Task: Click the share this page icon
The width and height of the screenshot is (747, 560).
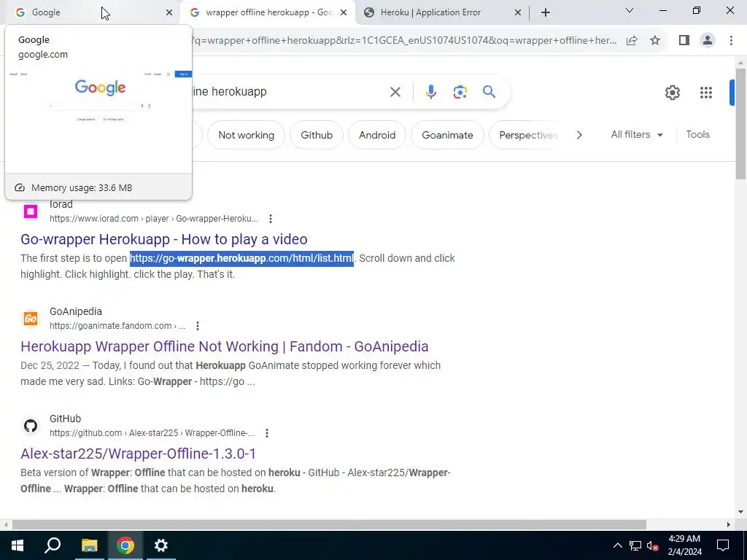Action: point(632,41)
